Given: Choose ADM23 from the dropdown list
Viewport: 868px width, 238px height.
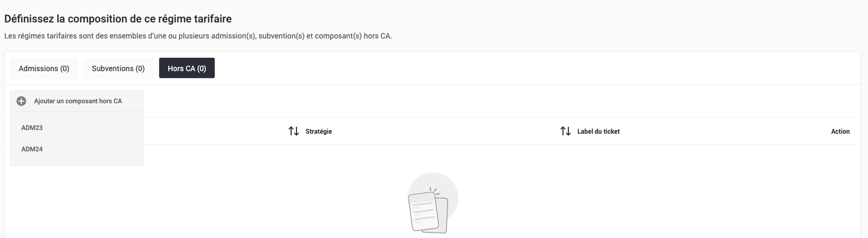Looking at the screenshot, I should coord(32,128).
